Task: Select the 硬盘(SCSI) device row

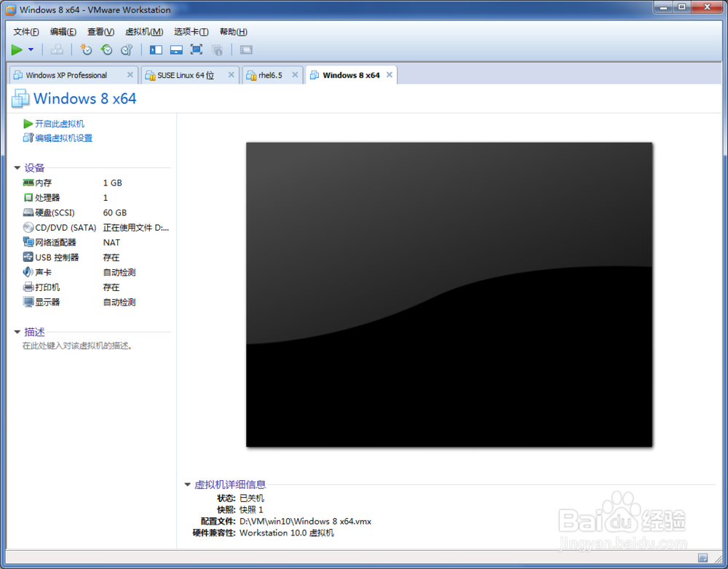Action: click(x=96, y=212)
